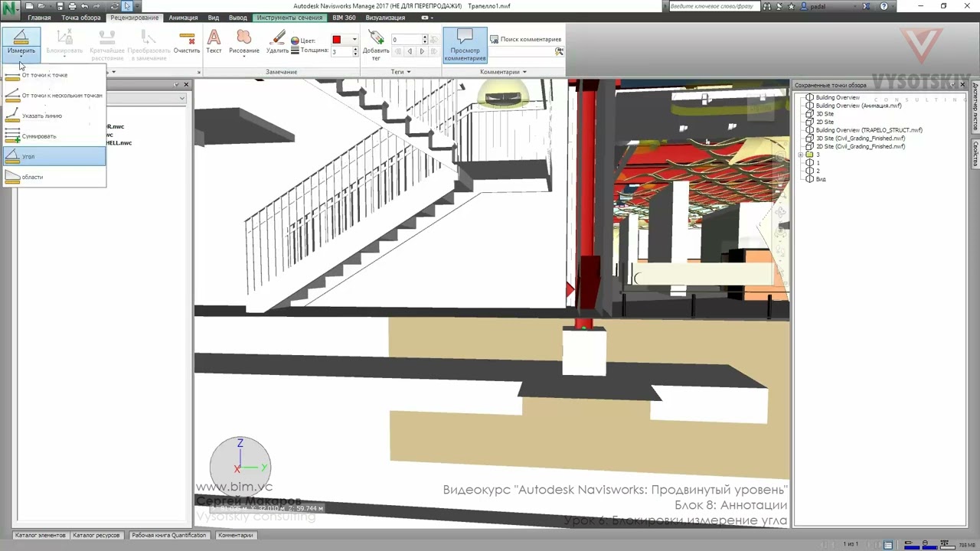Click the Добавить тег add tag icon
Screen dimensions: 980x551
[376, 44]
